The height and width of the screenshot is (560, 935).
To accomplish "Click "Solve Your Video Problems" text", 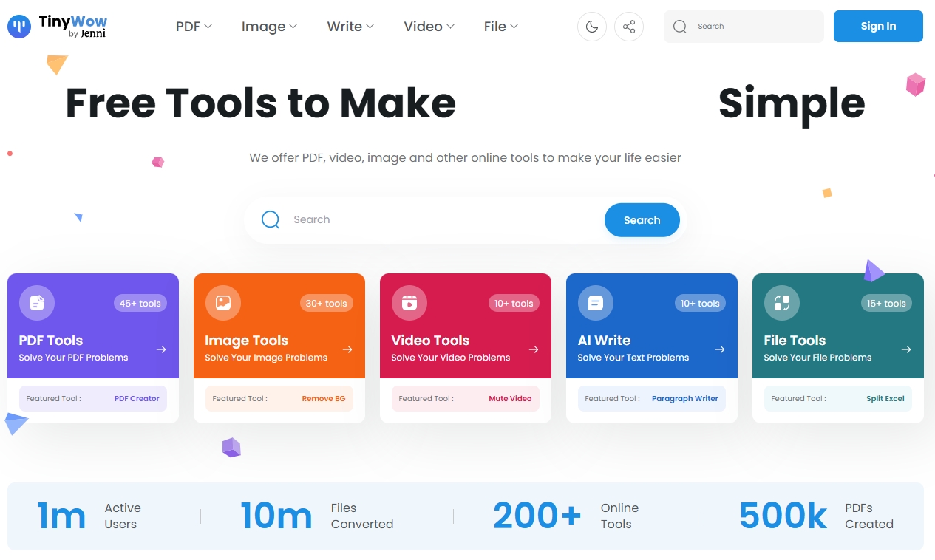I will click(x=450, y=358).
